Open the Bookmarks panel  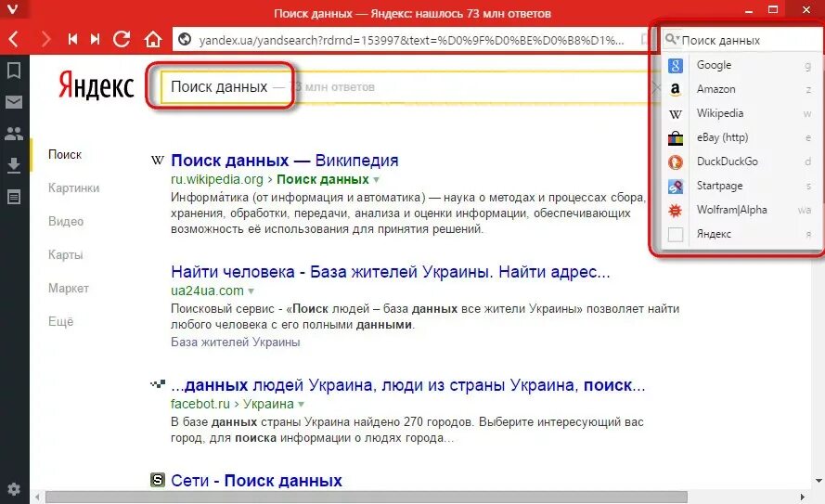pos(14,70)
